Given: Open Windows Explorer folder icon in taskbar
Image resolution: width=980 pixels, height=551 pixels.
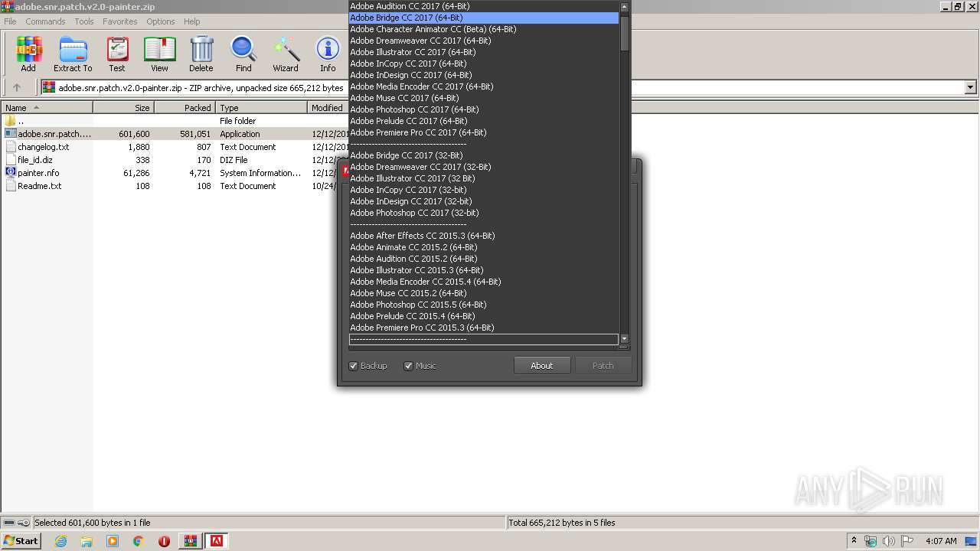Looking at the screenshot, I should (87, 541).
